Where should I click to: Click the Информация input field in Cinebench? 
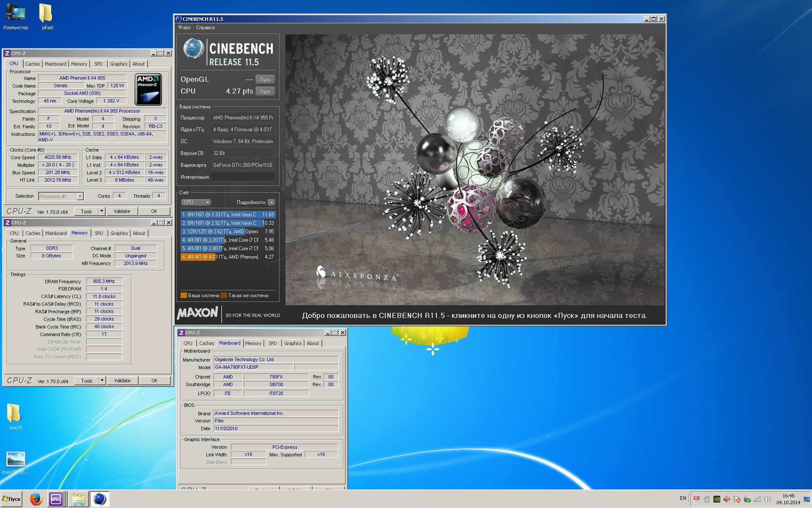pyautogui.click(x=243, y=177)
